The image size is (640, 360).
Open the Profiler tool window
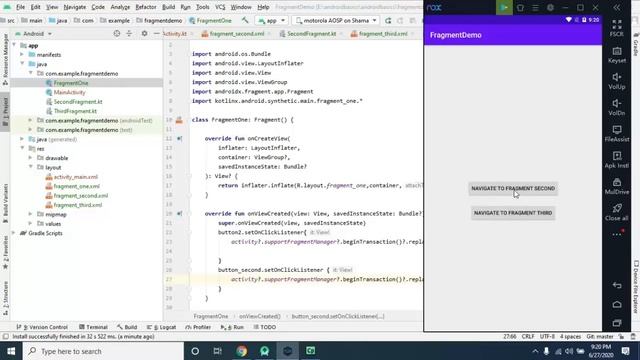(x=198, y=327)
